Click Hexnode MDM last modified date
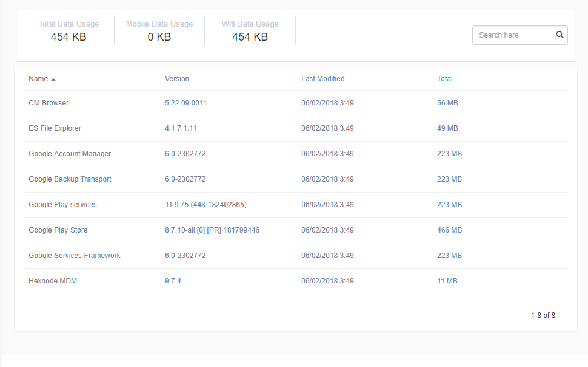The height and width of the screenshot is (367, 588). pyautogui.click(x=327, y=281)
